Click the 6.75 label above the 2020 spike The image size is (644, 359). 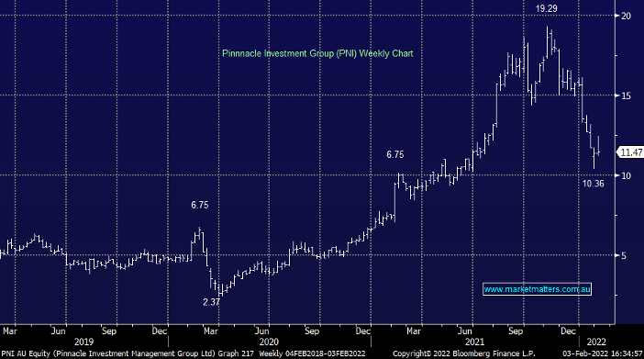point(200,205)
